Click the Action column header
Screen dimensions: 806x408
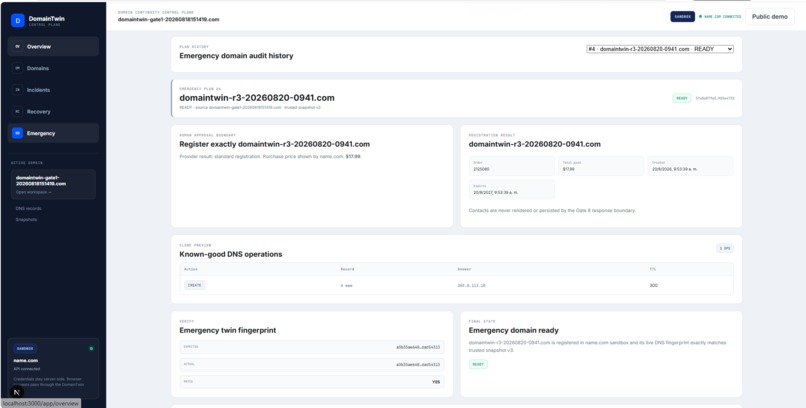click(x=191, y=269)
